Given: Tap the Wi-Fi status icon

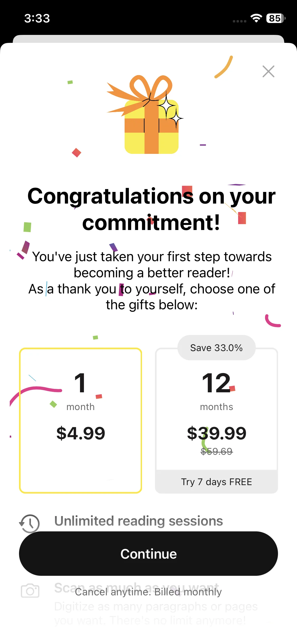Looking at the screenshot, I should (x=256, y=18).
